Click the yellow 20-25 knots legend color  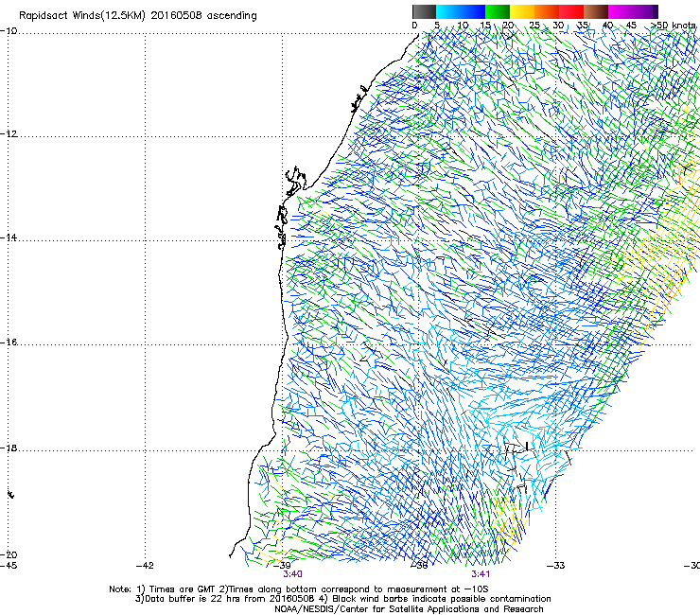click(522, 11)
